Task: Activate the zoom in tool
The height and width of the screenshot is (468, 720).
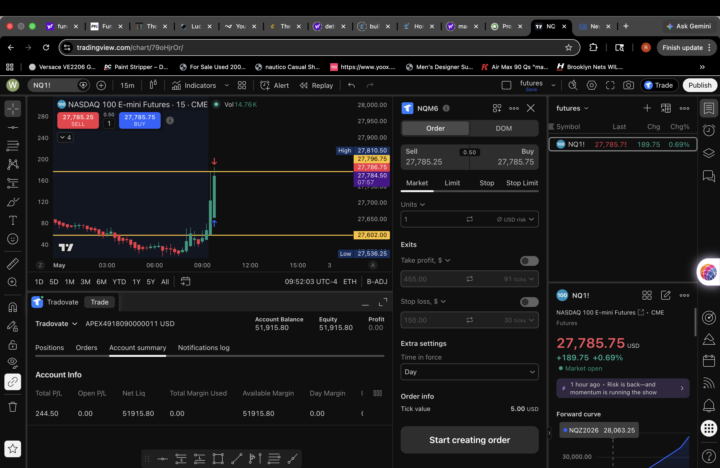Action: pyautogui.click(x=13, y=282)
